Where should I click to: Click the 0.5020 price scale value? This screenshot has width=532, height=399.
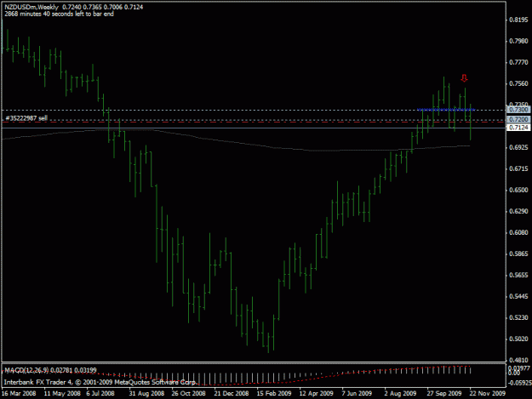point(518,339)
